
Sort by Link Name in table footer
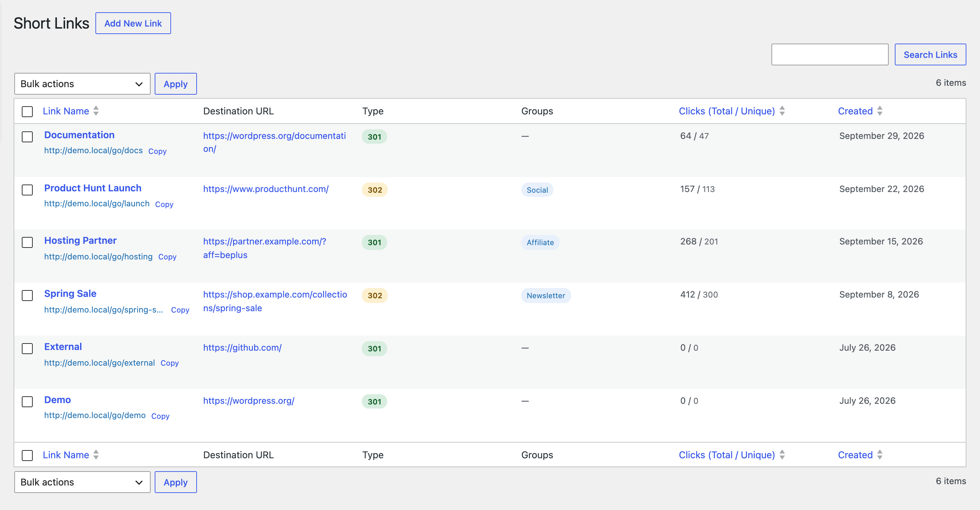tap(66, 455)
